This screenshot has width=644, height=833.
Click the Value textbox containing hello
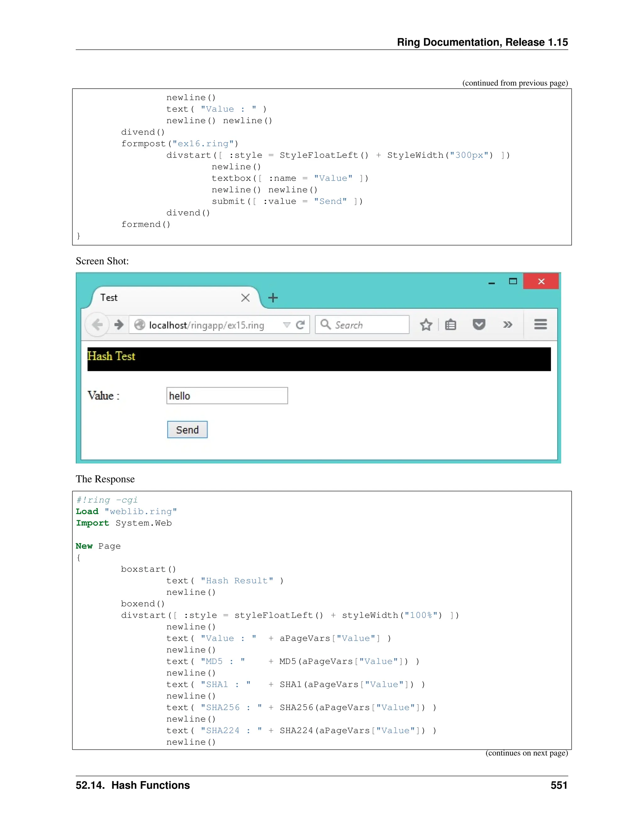click(x=227, y=396)
